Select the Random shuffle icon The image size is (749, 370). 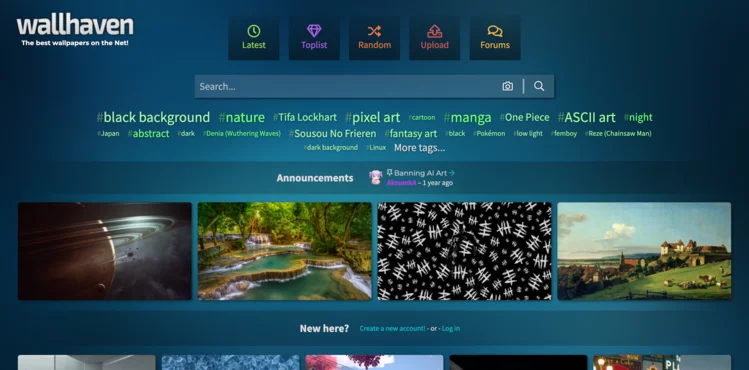(x=374, y=32)
